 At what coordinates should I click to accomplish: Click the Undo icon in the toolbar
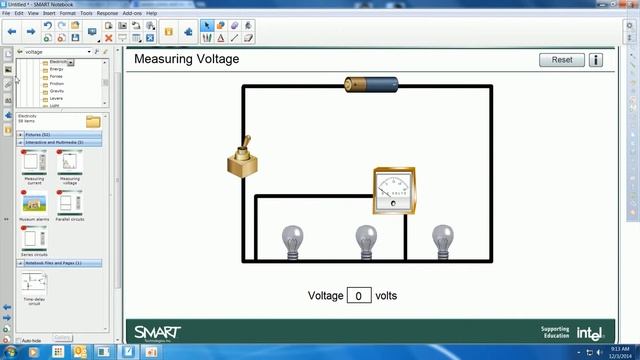tap(47, 26)
